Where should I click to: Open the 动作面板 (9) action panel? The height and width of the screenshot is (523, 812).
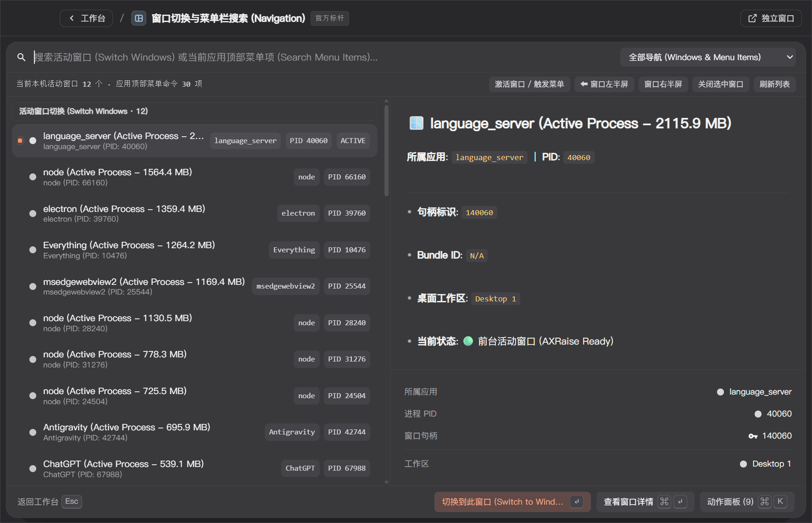point(747,502)
